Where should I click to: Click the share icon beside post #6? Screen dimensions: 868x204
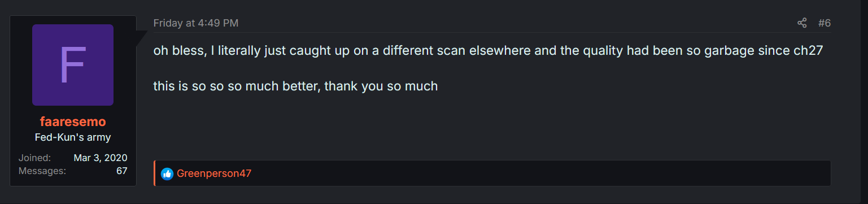(802, 23)
